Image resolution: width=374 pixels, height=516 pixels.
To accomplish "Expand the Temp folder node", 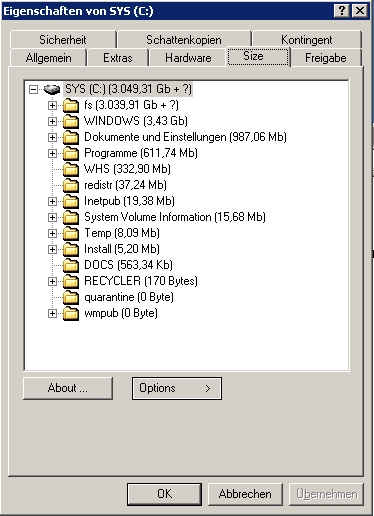I will pyautogui.click(x=52, y=233).
